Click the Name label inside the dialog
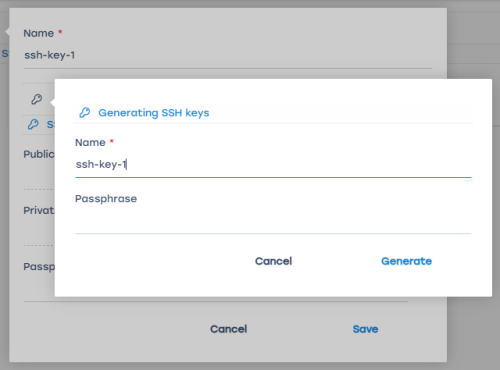This screenshot has height=370, width=500. coord(90,143)
